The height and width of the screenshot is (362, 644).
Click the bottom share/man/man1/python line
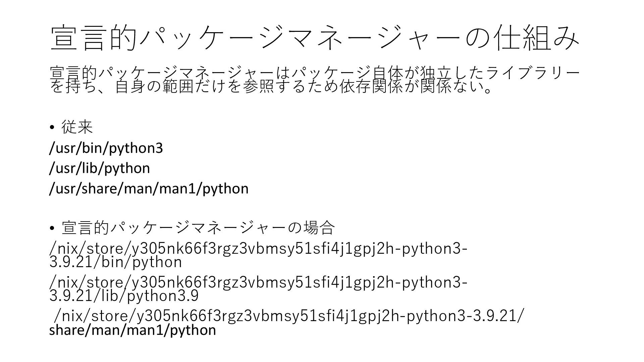point(132,330)
